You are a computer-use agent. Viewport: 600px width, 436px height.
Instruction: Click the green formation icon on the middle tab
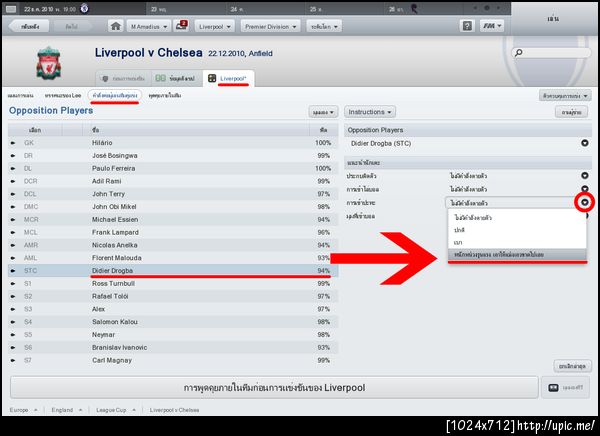pos(160,78)
